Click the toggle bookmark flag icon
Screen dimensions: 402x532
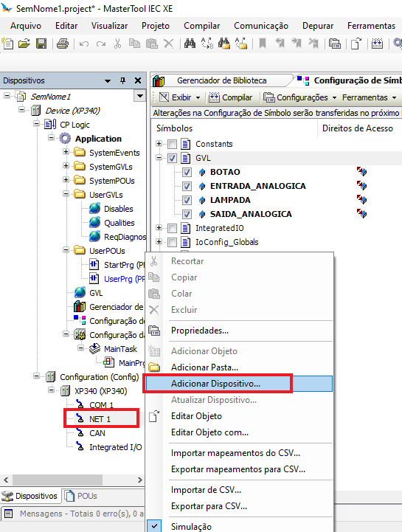point(263,44)
